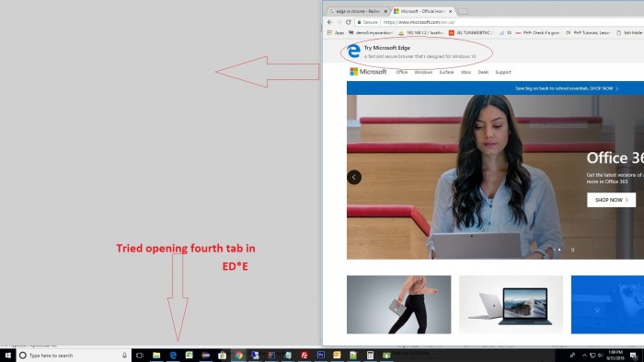Open the Deals menu on Microsoft site
Image resolution: width=644 pixels, height=362 pixels.
pyautogui.click(x=483, y=72)
